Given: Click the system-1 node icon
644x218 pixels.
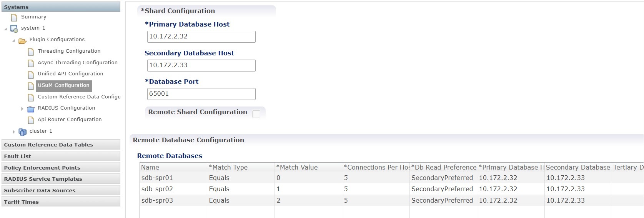Looking at the screenshot, I should pos(14,28).
